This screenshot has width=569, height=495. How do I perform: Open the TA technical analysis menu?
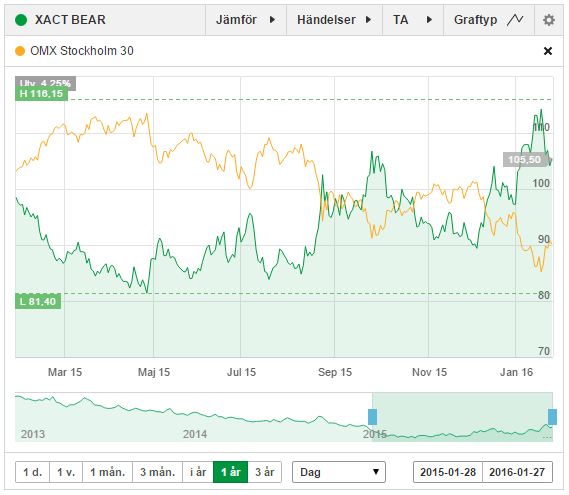pos(413,20)
